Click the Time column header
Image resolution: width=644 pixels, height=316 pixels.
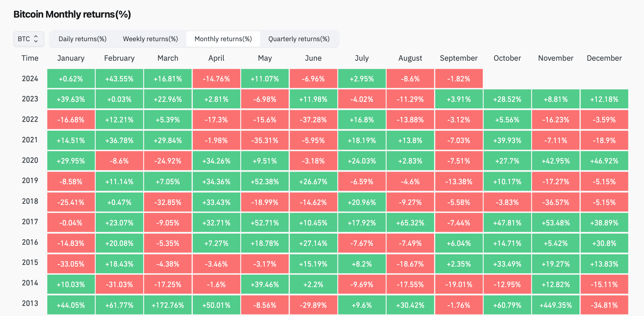[30, 58]
